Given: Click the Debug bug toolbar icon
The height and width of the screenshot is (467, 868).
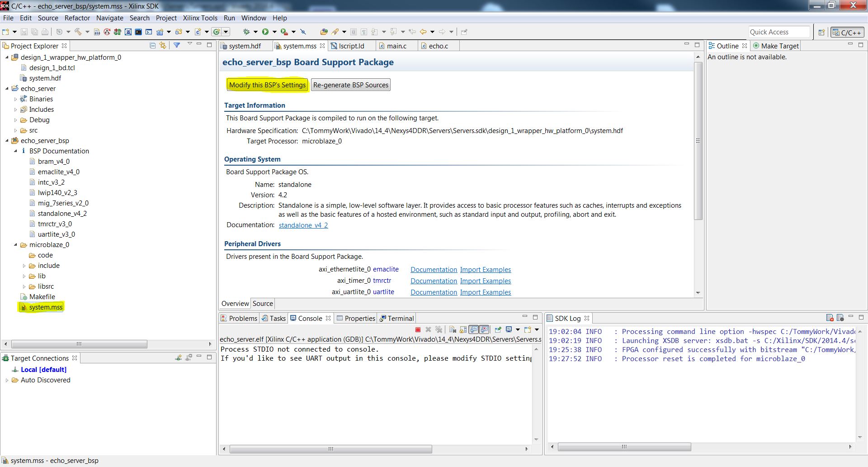Looking at the screenshot, I should [246, 32].
